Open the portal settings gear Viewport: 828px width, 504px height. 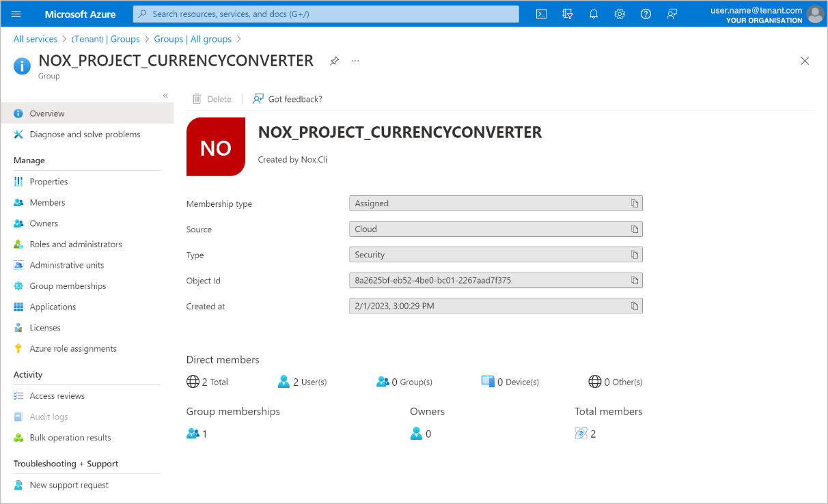[x=620, y=14]
